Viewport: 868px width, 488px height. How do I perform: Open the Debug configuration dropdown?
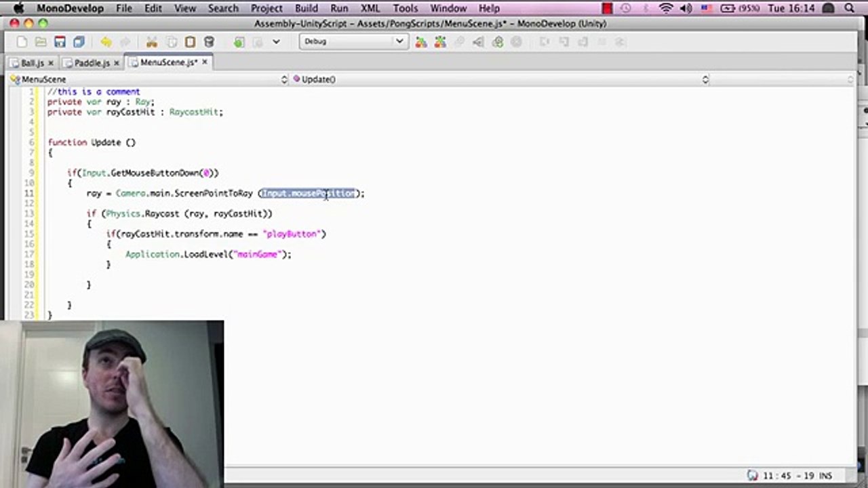click(353, 41)
